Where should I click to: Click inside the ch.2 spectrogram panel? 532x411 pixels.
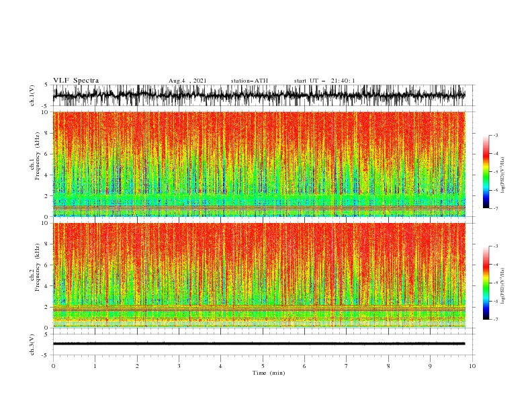point(259,275)
